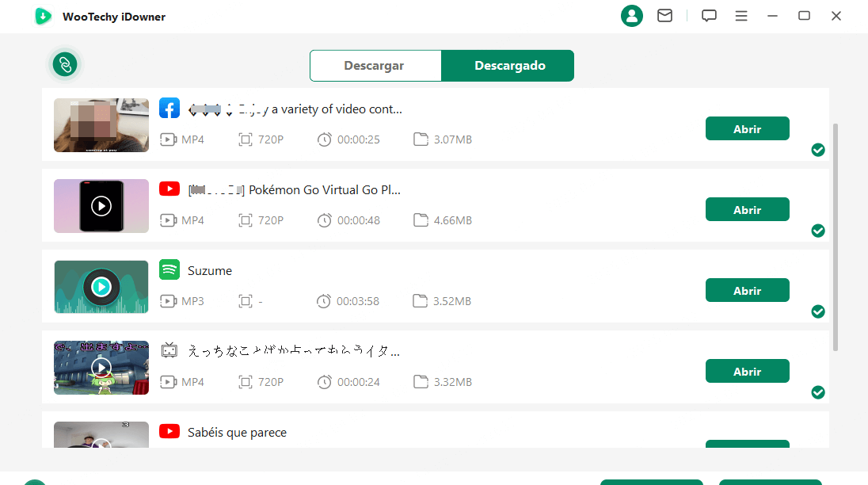Click the Spotify icon next to Suzume
Screen dimensions: 868x485
pos(169,269)
